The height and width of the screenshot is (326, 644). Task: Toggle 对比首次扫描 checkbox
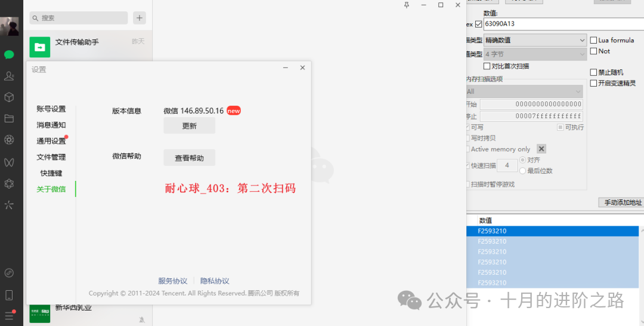487,66
